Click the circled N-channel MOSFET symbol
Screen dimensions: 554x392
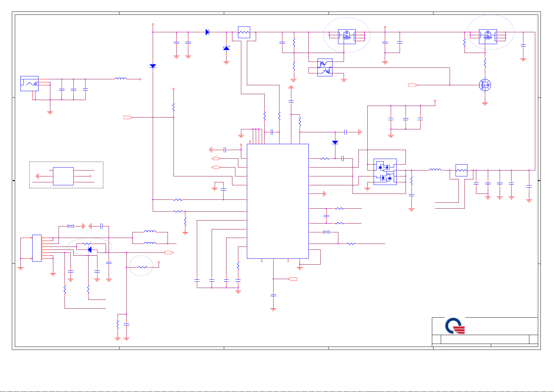pos(485,85)
